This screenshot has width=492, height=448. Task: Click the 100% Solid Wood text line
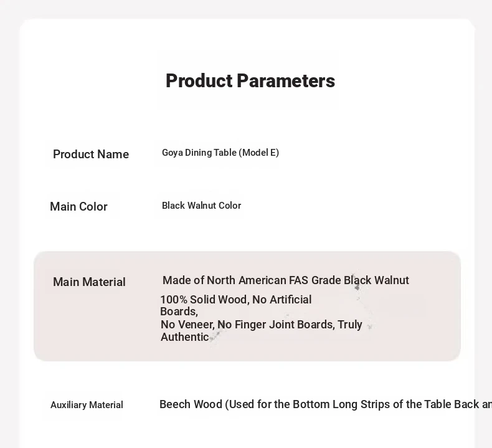coord(236,300)
